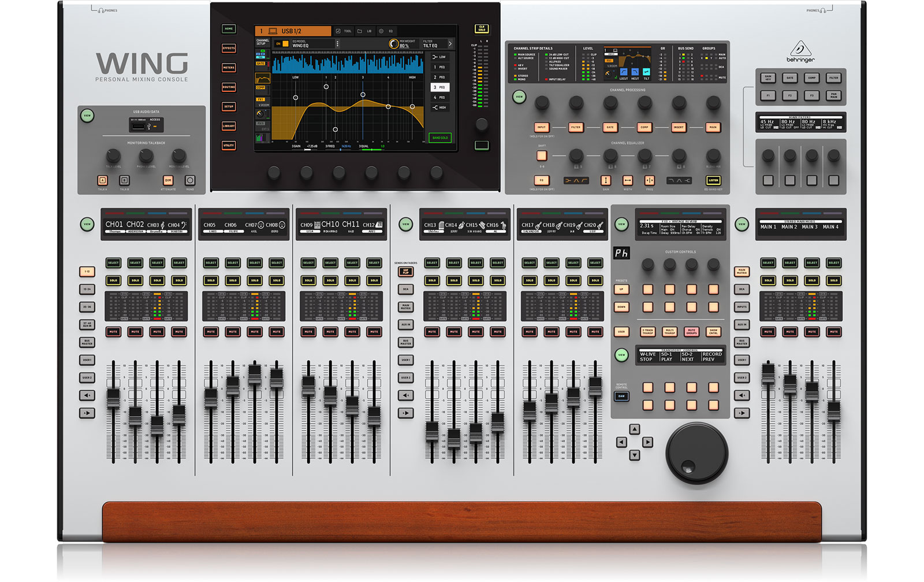
Task: Click the down navigation arrow near the jog wheel
Action: click(x=635, y=455)
